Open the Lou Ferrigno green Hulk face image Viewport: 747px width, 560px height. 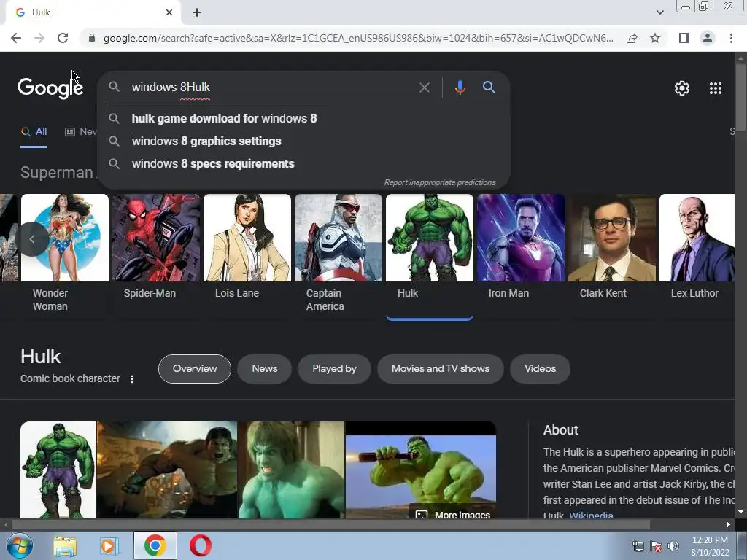tap(291, 470)
